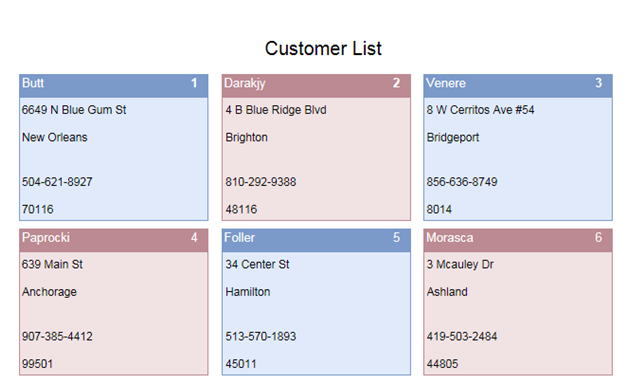Click address 4 B Blue Ridge Blvd

click(276, 110)
